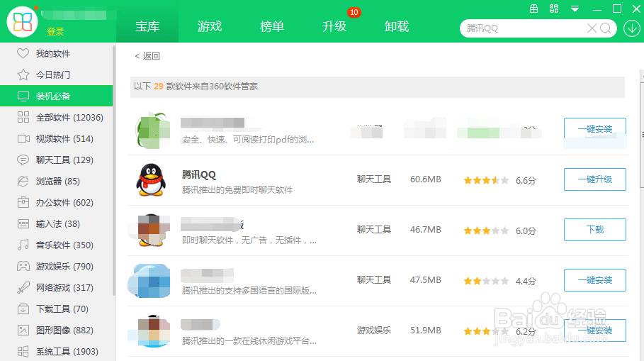644x361 pixels.
Task: Select 今日热门 in the sidebar
Action: pos(56,75)
